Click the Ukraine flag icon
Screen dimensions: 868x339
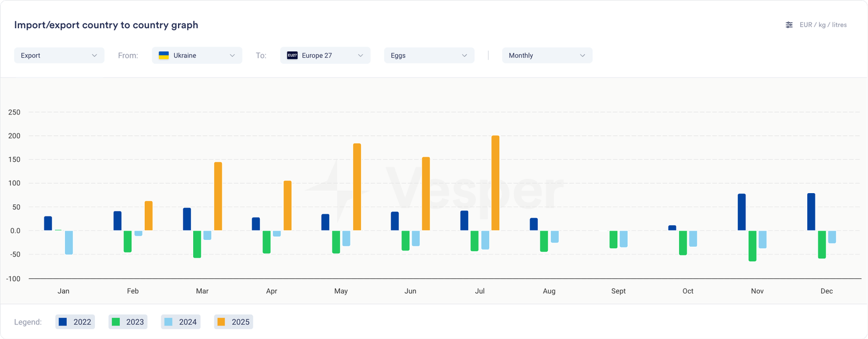163,55
